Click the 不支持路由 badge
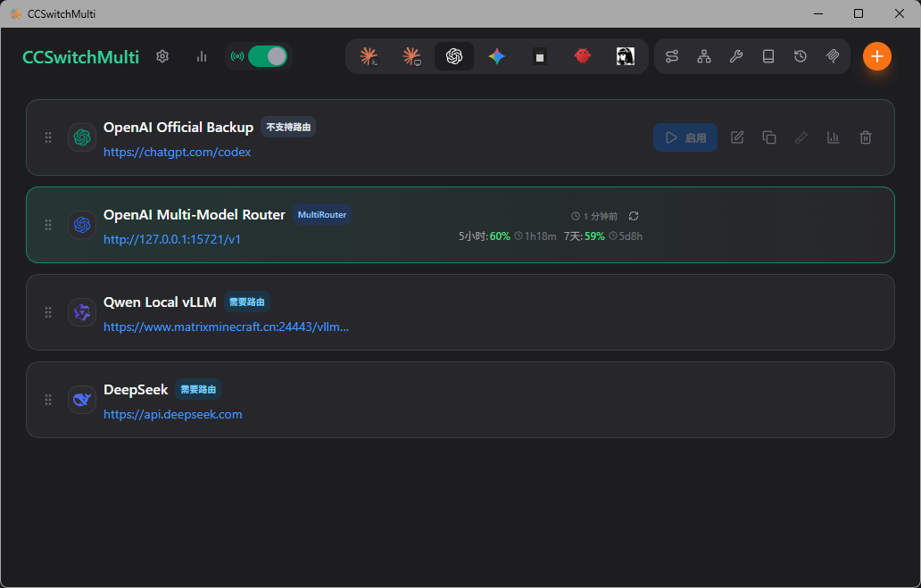Screen dimensions: 921x588 [288, 127]
